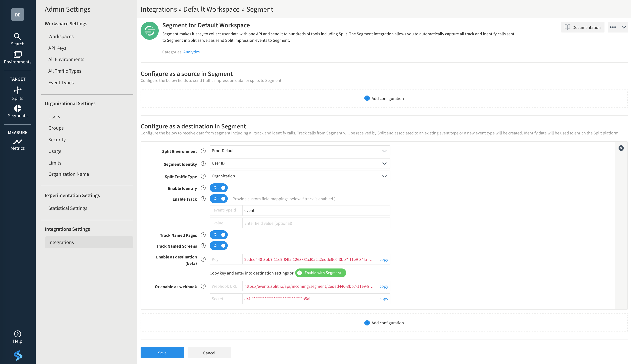This screenshot has height=364, width=631.
Task: Open Security settings
Action: (57, 139)
